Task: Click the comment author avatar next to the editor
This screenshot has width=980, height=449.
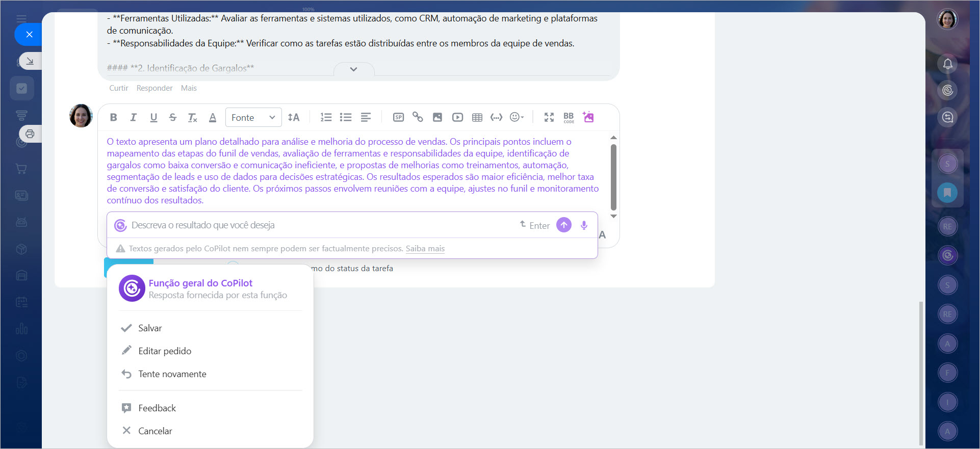Action: point(81,116)
